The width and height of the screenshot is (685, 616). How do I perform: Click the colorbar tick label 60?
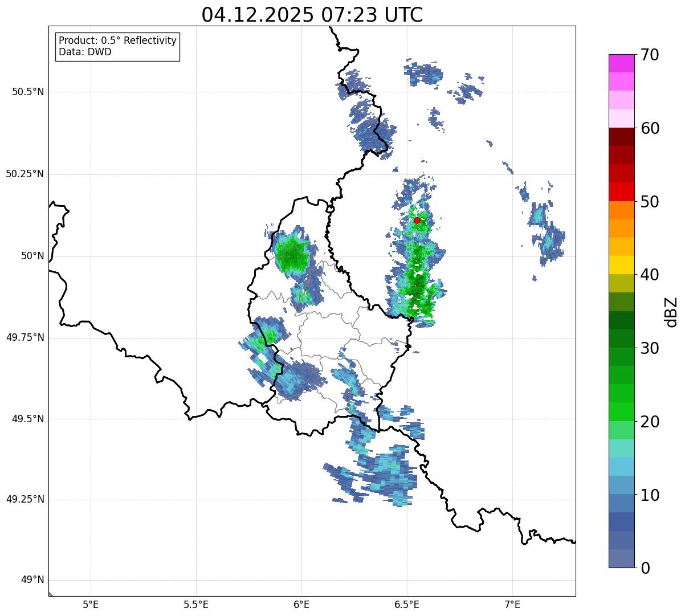pyautogui.click(x=650, y=128)
